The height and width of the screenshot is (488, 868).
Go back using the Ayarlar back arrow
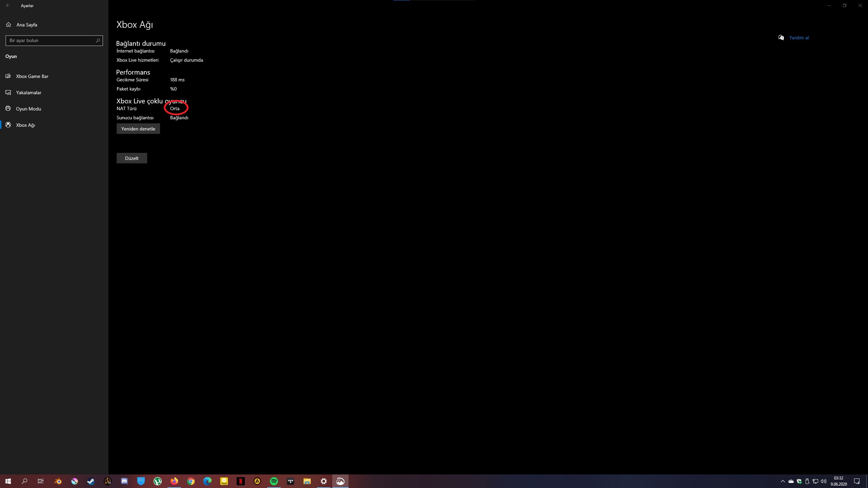pyautogui.click(x=8, y=5)
